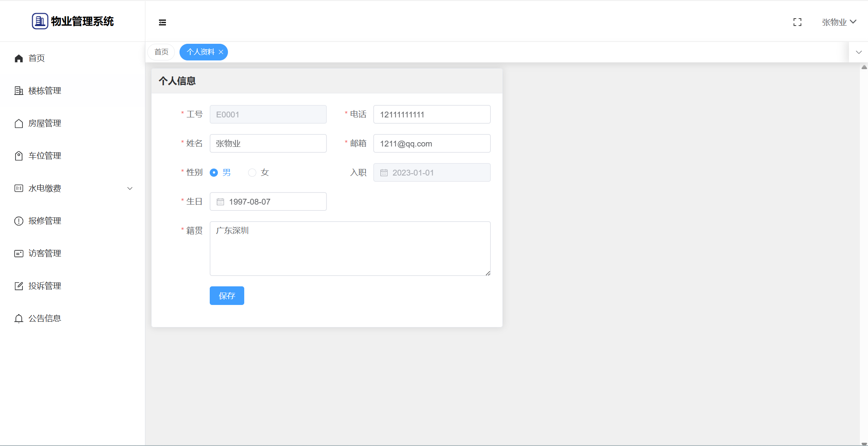Click the parking icon for 车位管理

point(19,156)
